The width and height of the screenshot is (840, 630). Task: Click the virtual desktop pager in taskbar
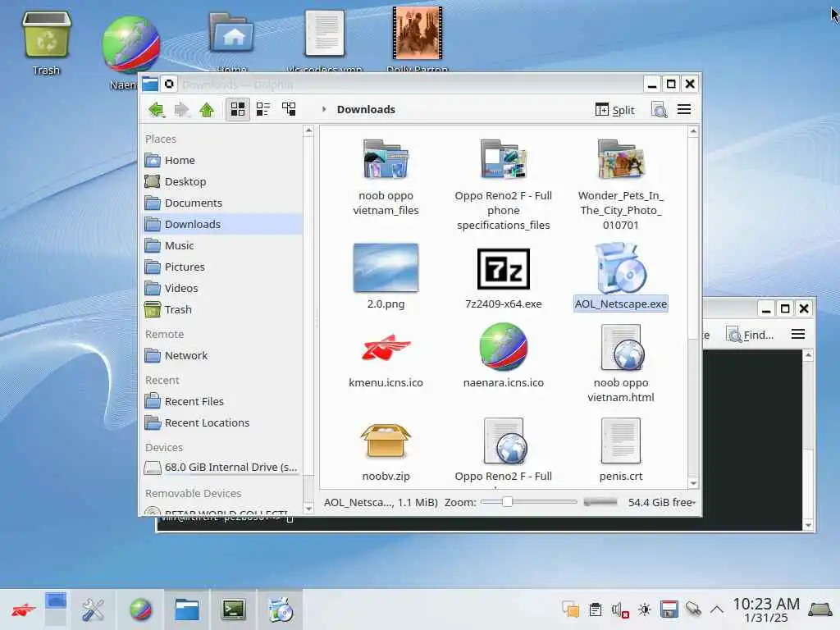coord(56,609)
